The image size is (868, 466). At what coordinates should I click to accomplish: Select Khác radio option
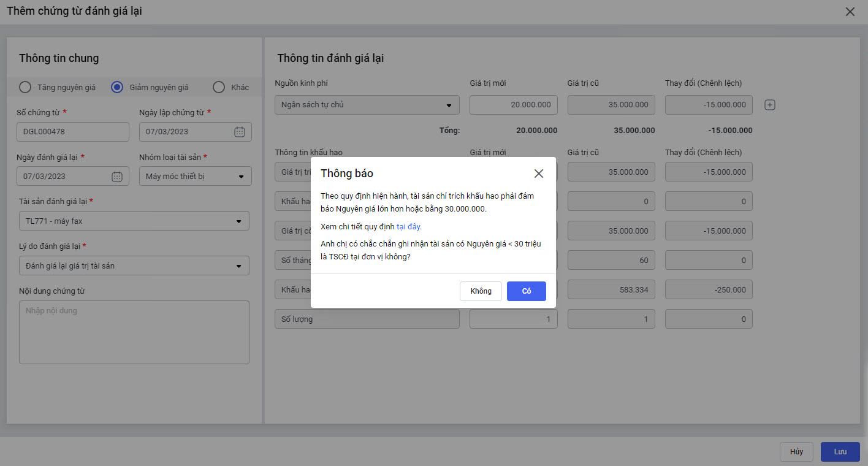219,87
